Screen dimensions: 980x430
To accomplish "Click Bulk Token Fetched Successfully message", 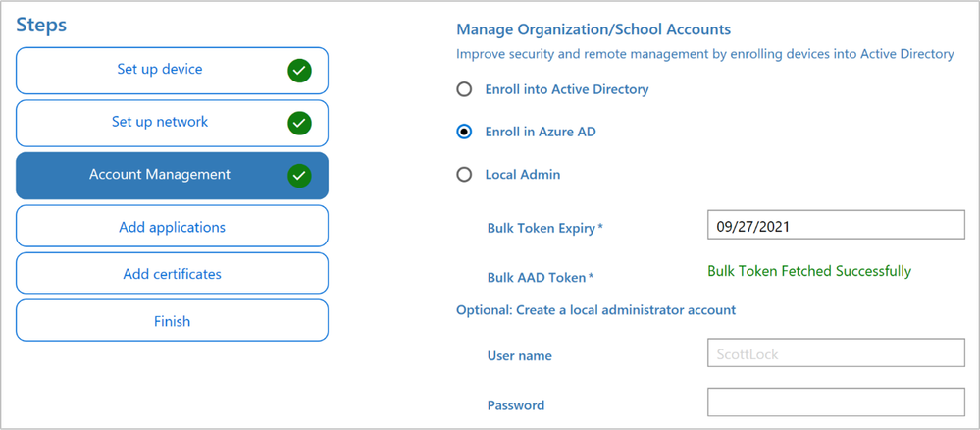I will pyautogui.click(x=809, y=271).
